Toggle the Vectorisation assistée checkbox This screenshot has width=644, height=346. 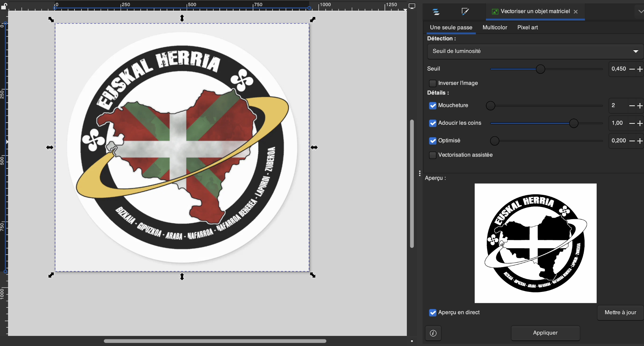pyautogui.click(x=432, y=155)
